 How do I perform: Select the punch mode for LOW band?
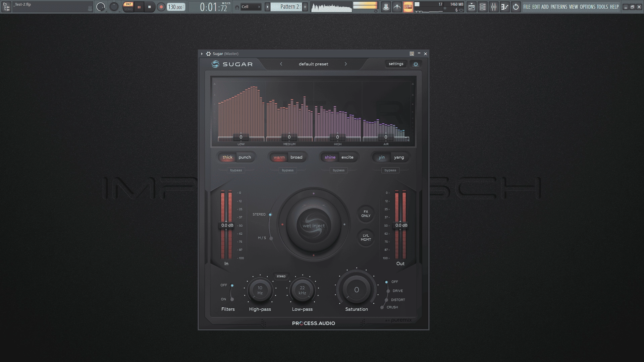245,157
